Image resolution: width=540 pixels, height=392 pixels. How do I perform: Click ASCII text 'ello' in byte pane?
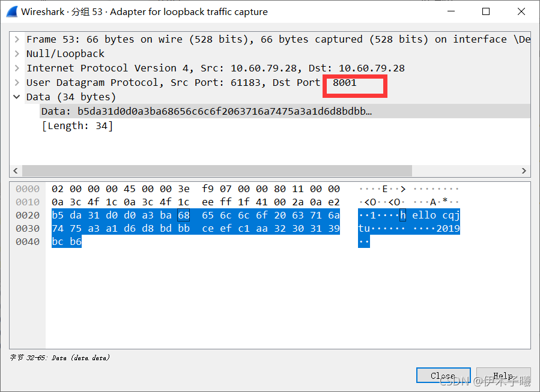[x=424, y=216]
